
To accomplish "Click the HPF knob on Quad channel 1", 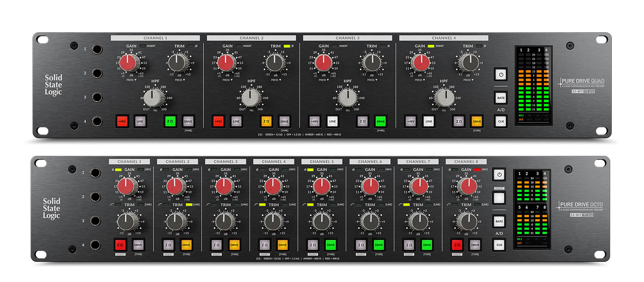I will pyautogui.click(x=153, y=98).
